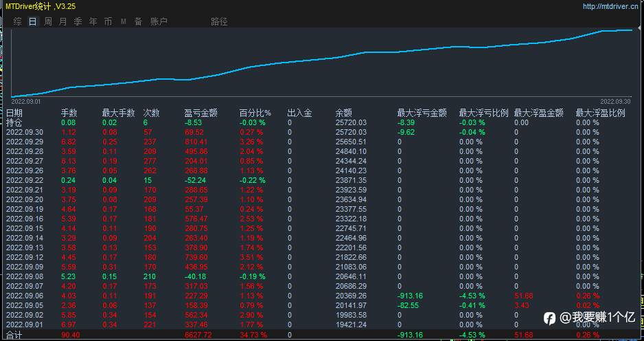Click the -40.18 loss value

point(196,276)
